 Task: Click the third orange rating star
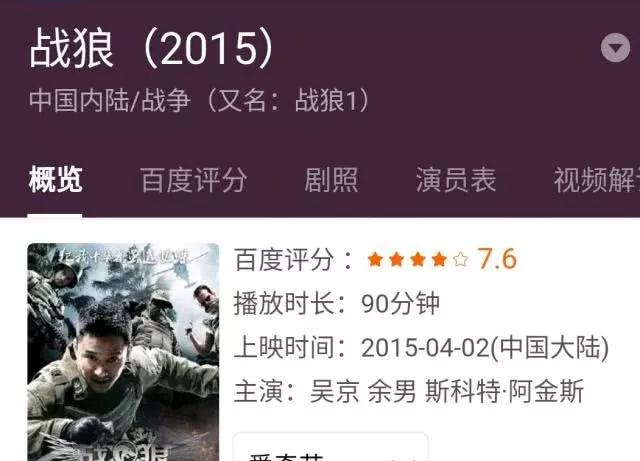coord(418,260)
